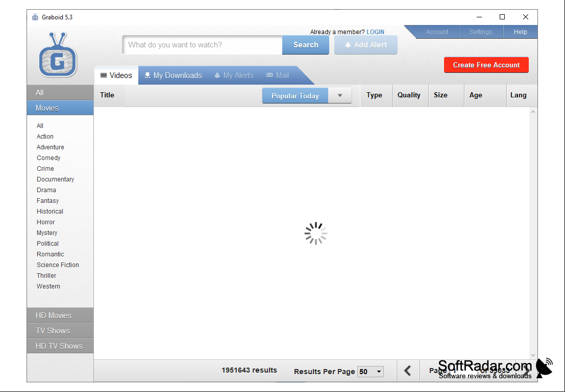
Task: Open the My Downloads tab
Action: (174, 75)
